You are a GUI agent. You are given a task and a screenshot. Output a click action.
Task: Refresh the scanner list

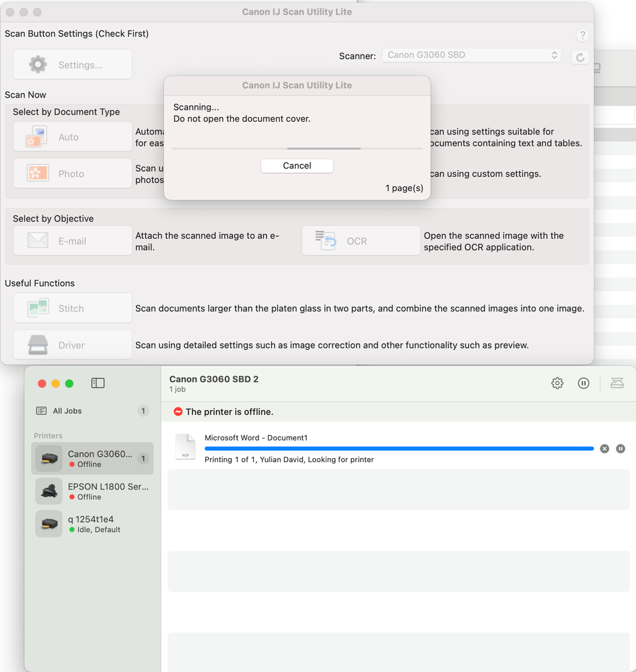click(579, 57)
